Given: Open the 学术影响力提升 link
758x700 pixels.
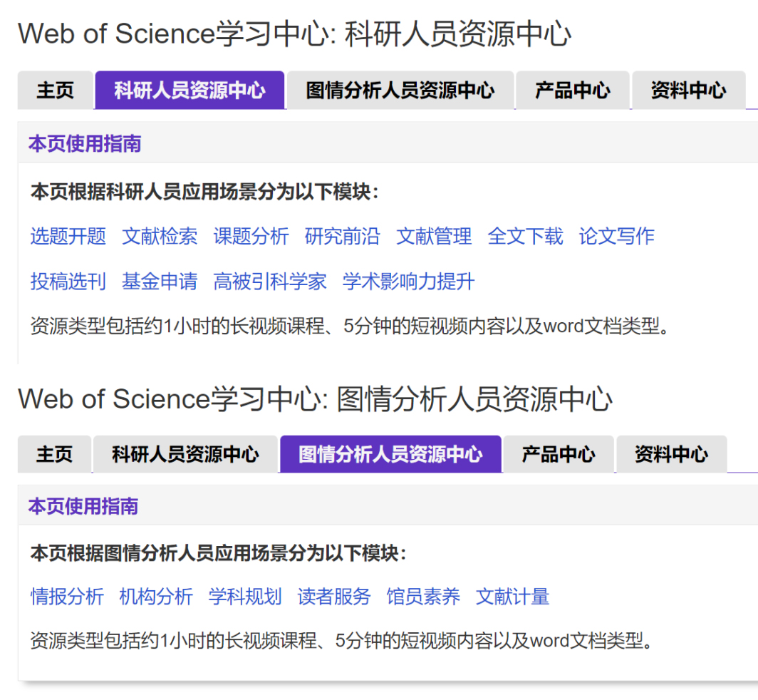Looking at the screenshot, I should 408,281.
